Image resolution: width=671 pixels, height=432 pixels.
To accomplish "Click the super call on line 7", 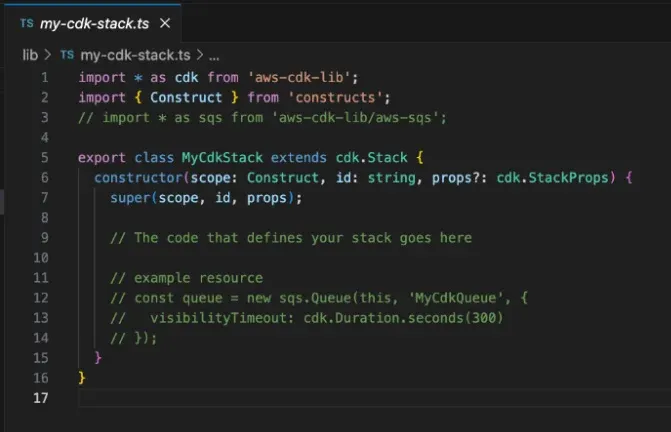I will (132, 197).
